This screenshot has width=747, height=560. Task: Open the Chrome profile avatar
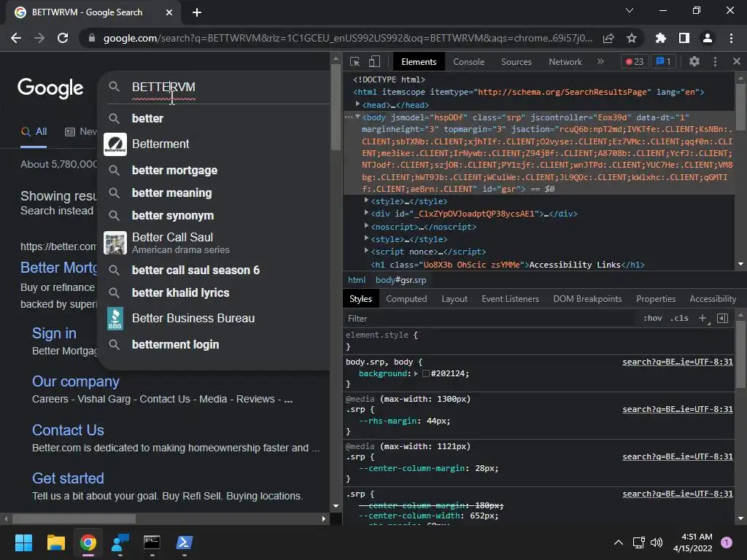point(708,38)
